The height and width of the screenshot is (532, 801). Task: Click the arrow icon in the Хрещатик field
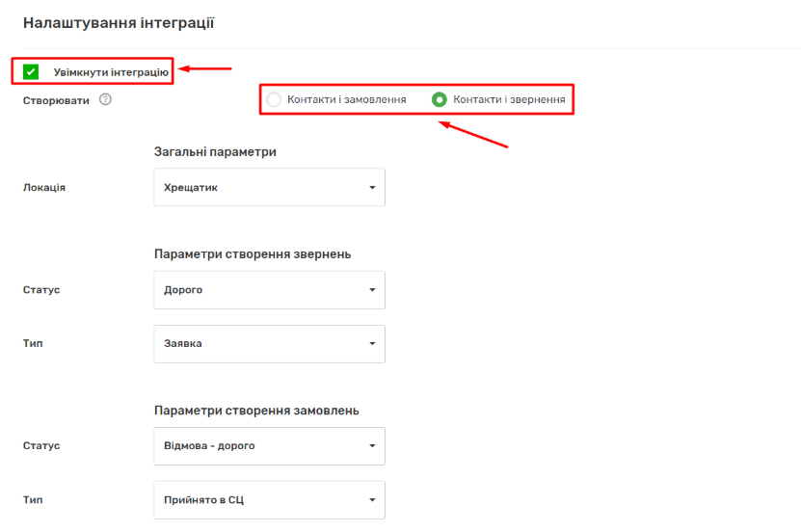point(372,188)
